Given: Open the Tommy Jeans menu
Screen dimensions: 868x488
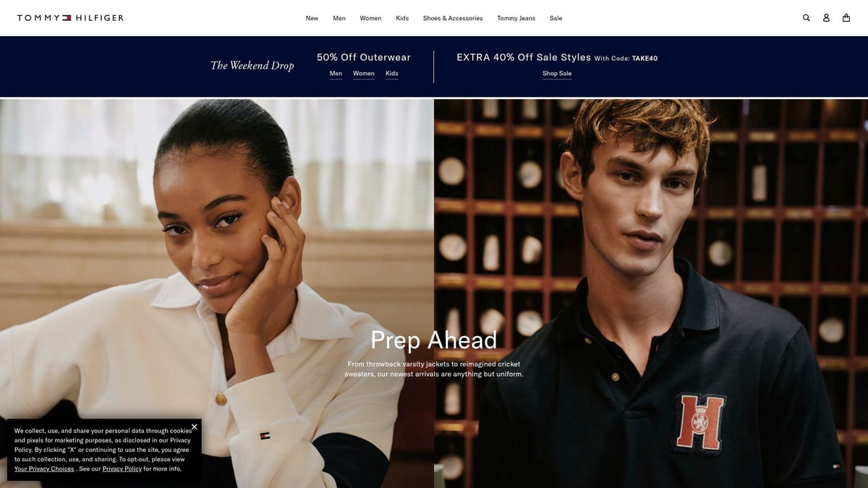Looking at the screenshot, I should click(516, 18).
